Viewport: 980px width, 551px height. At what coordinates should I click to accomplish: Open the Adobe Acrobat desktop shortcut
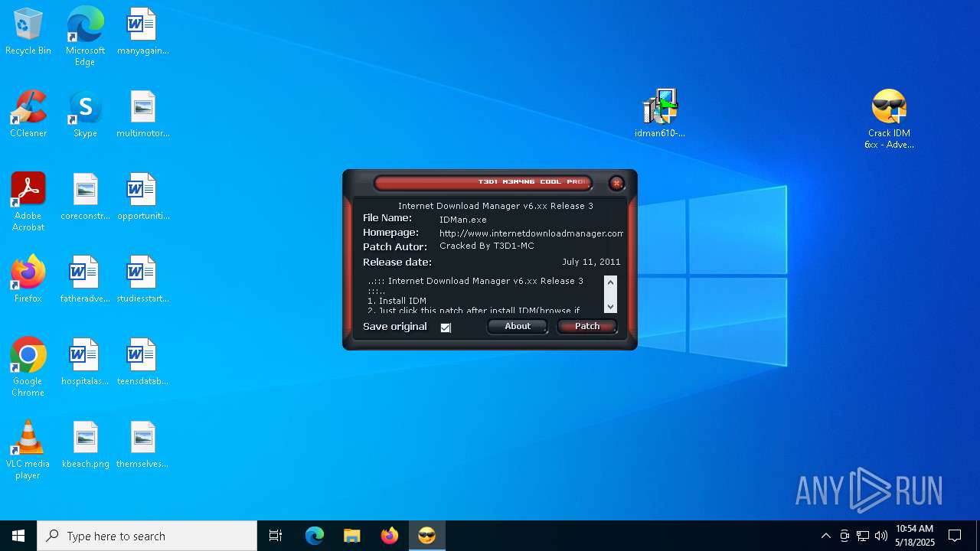(28, 202)
